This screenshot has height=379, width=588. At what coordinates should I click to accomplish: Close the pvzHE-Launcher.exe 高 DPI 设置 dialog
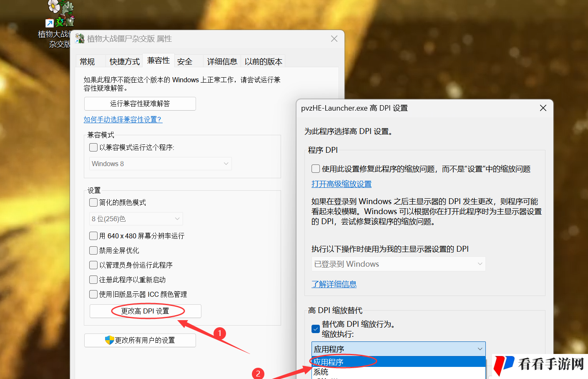point(543,108)
